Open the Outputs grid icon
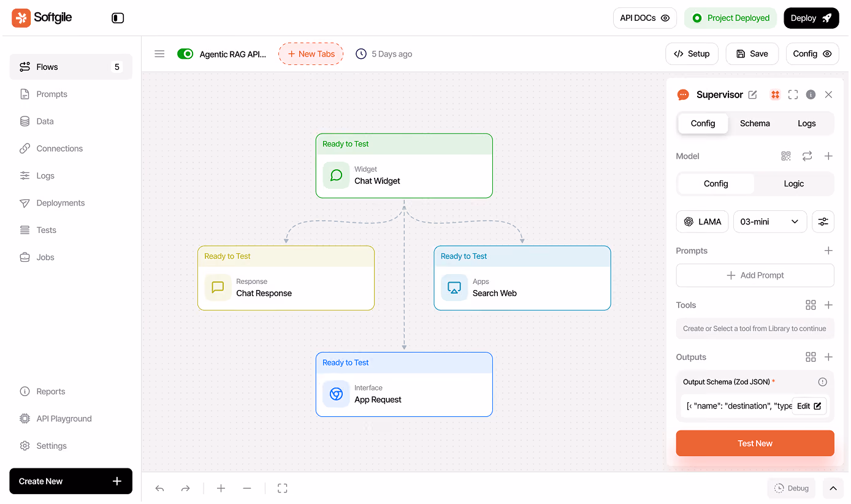This screenshot has height=504, width=851. click(811, 357)
